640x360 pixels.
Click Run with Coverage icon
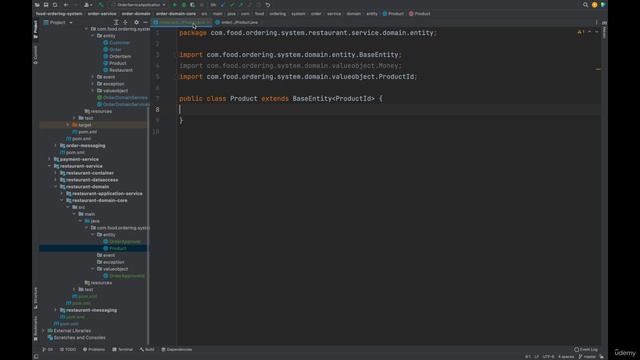click(192, 5)
